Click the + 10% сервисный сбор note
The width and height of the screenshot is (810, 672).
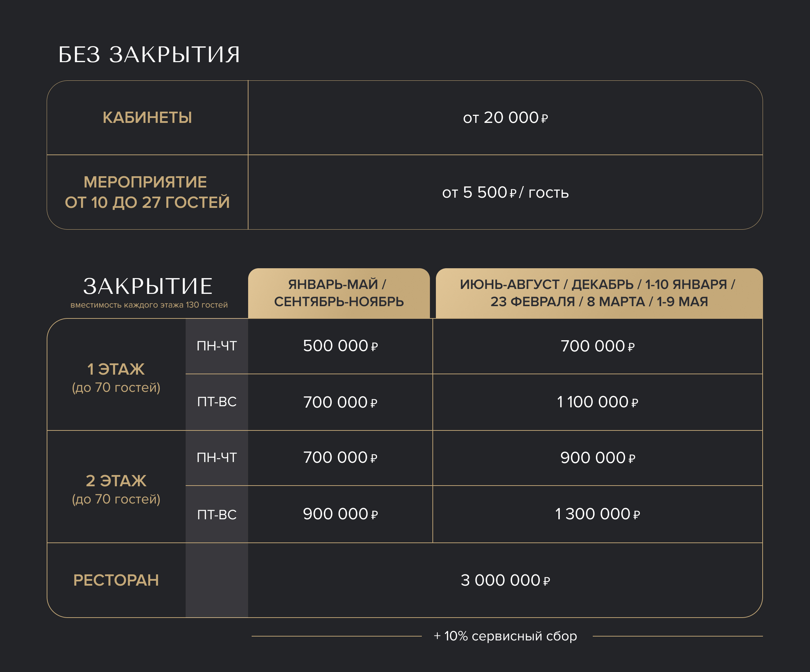pyautogui.click(x=505, y=636)
